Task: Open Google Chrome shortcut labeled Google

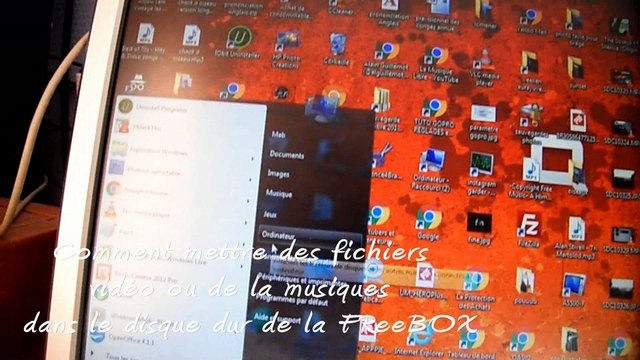Action: click(428, 224)
